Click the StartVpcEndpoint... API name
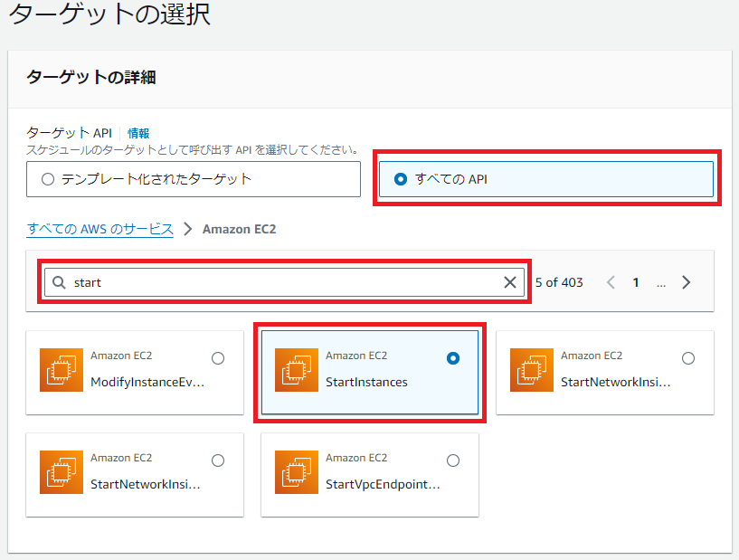739x560 pixels. coord(384,485)
